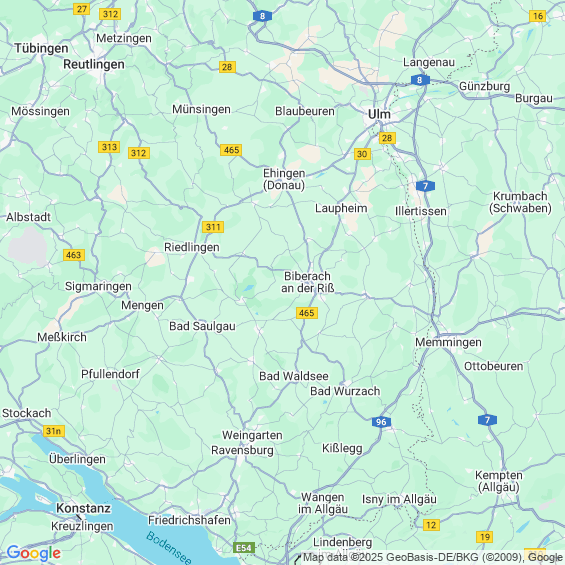
Task: Click the yellow 16 road shield
Action: point(538,16)
